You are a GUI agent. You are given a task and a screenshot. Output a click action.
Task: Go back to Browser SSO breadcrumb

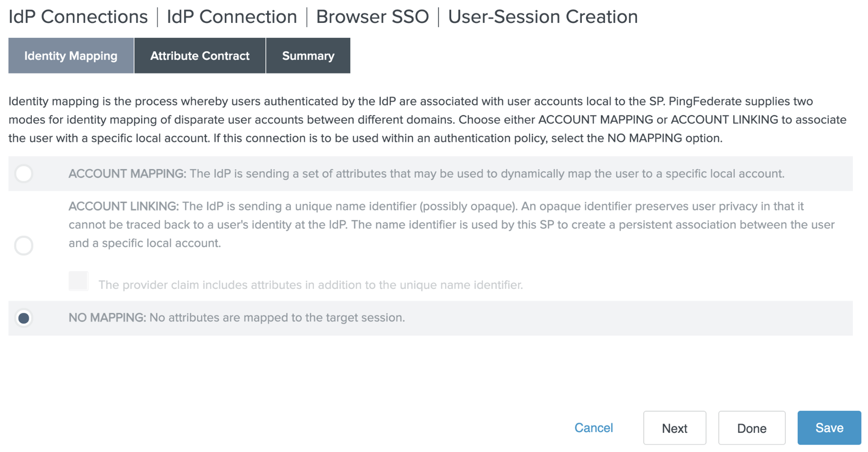pos(372,17)
